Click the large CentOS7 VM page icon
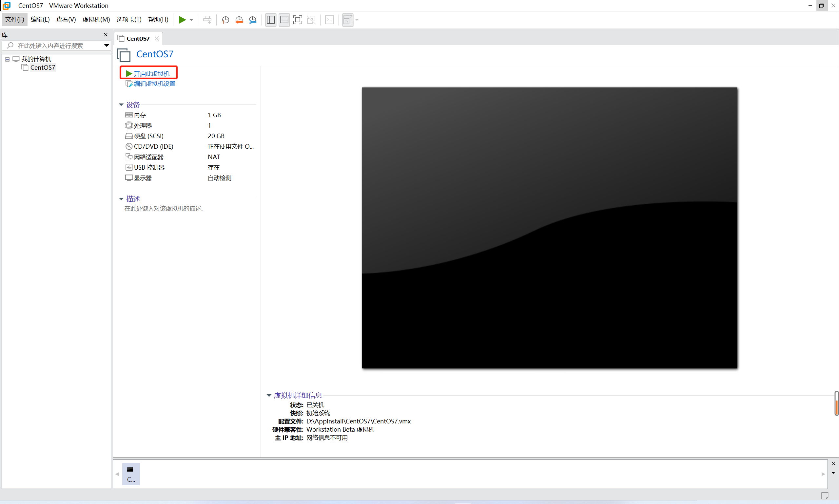The height and width of the screenshot is (504, 839). click(x=124, y=55)
